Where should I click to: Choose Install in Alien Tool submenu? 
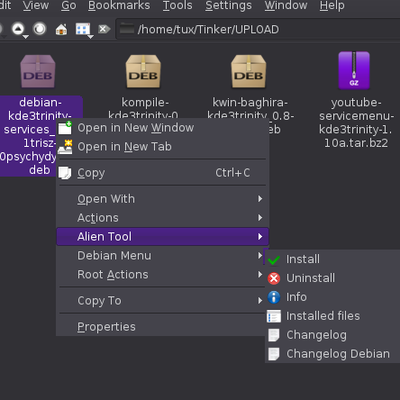point(333,259)
